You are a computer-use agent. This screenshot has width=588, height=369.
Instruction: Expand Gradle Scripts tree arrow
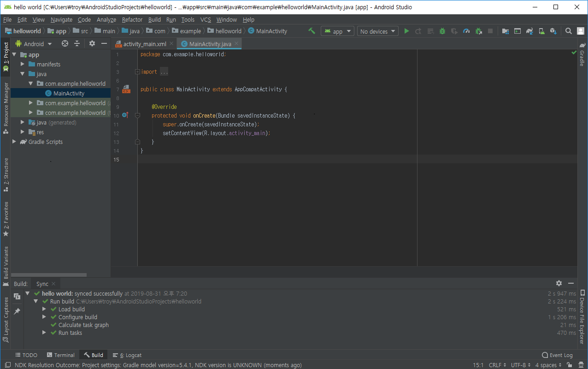14,142
